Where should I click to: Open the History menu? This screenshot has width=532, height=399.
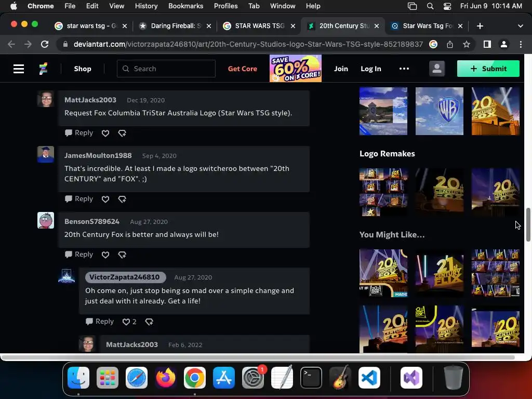click(146, 6)
